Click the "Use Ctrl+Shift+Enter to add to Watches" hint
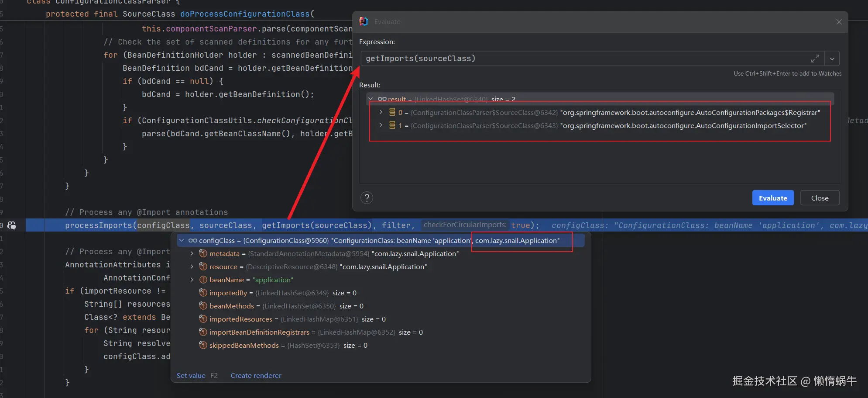 pyautogui.click(x=787, y=73)
